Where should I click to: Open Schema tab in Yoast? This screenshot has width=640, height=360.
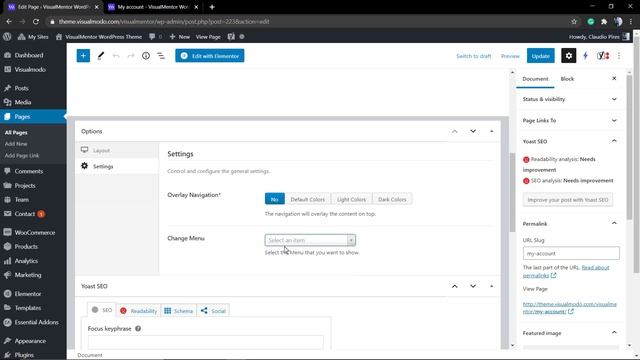click(179, 311)
